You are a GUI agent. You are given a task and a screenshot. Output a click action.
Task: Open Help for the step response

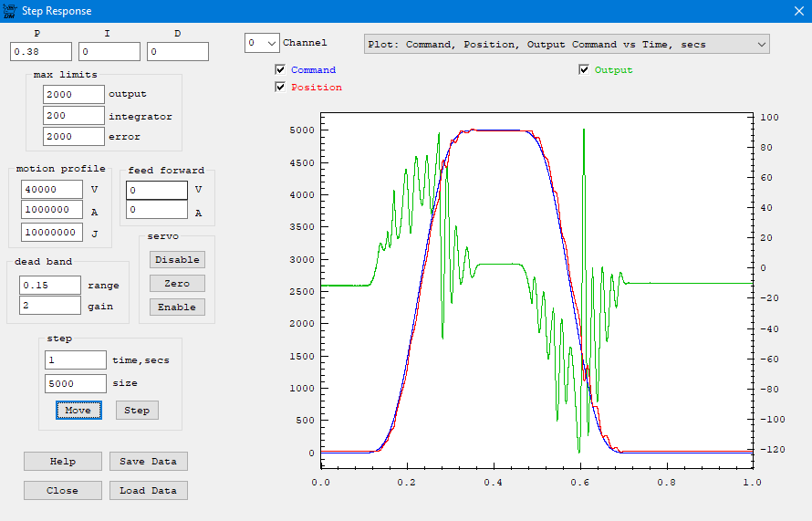62,462
